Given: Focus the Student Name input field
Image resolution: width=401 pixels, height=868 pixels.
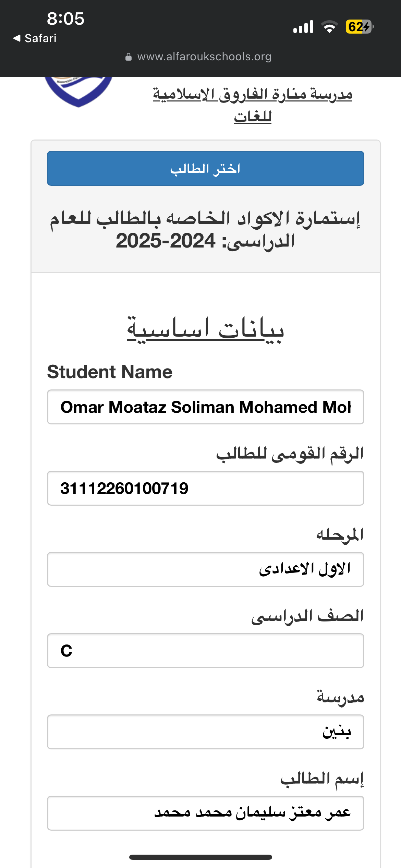Looking at the screenshot, I should tap(205, 407).
